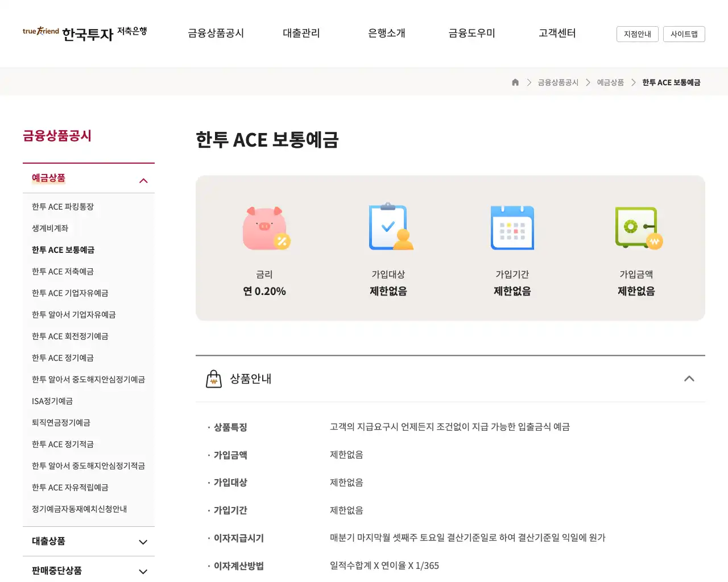This screenshot has width=728, height=582.
Task: Click the piggy bank interest rate icon
Action: [266, 228]
